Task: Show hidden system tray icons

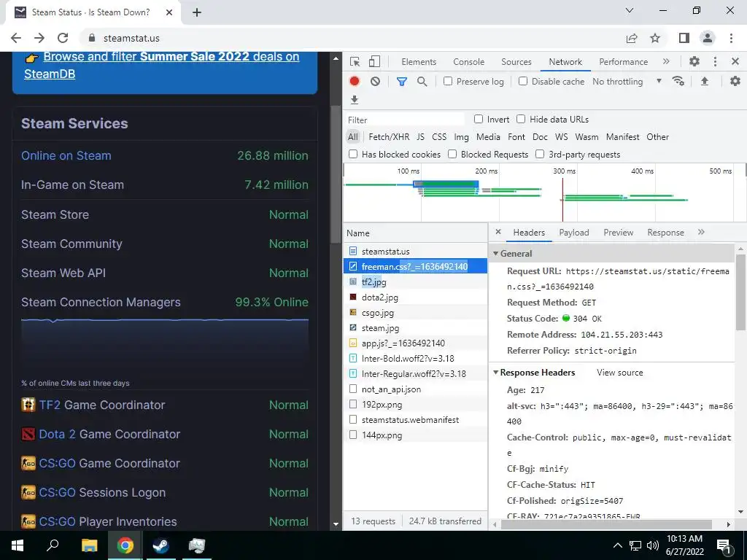Action: pos(617,545)
